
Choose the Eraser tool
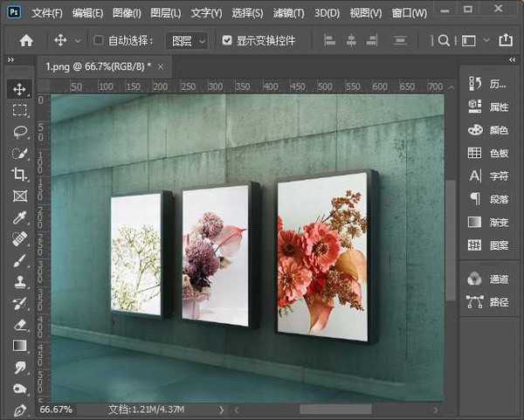click(x=19, y=325)
